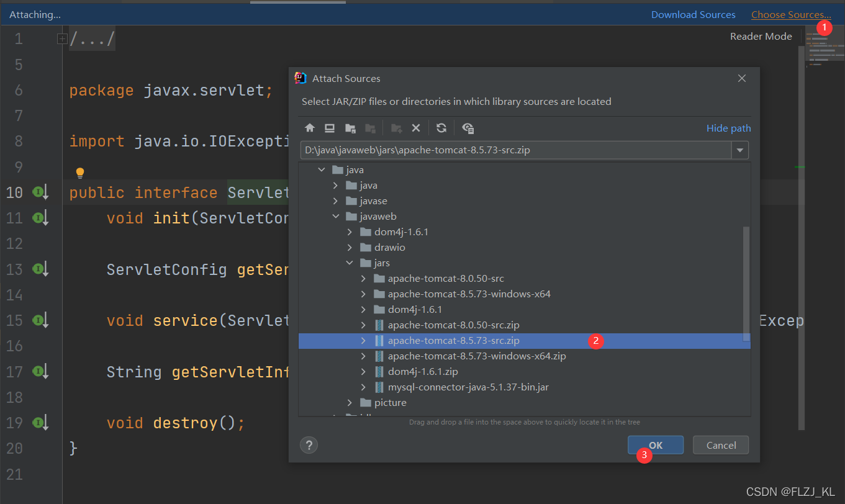Screen dimensions: 845x504
Task: Expand the javase folder node
Action: [x=335, y=200]
